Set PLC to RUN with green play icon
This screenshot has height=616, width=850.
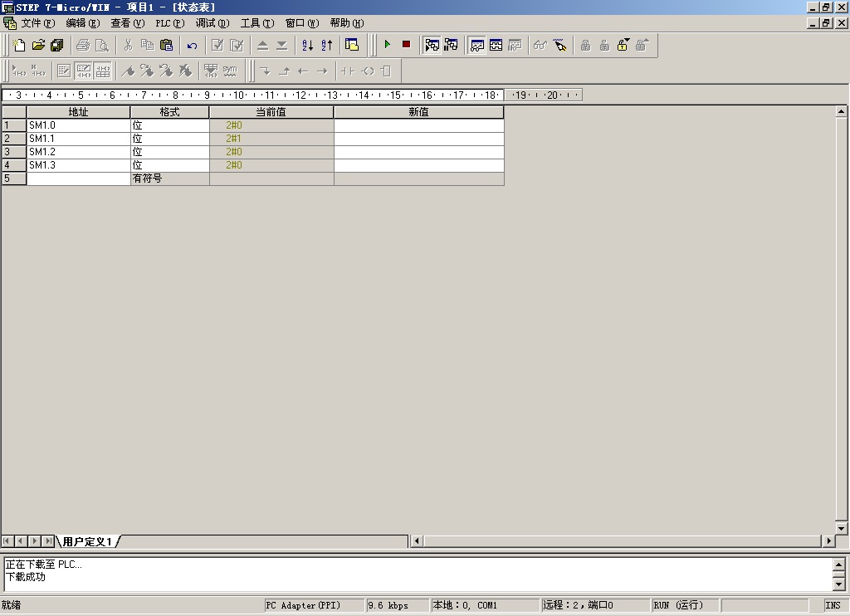click(x=387, y=45)
